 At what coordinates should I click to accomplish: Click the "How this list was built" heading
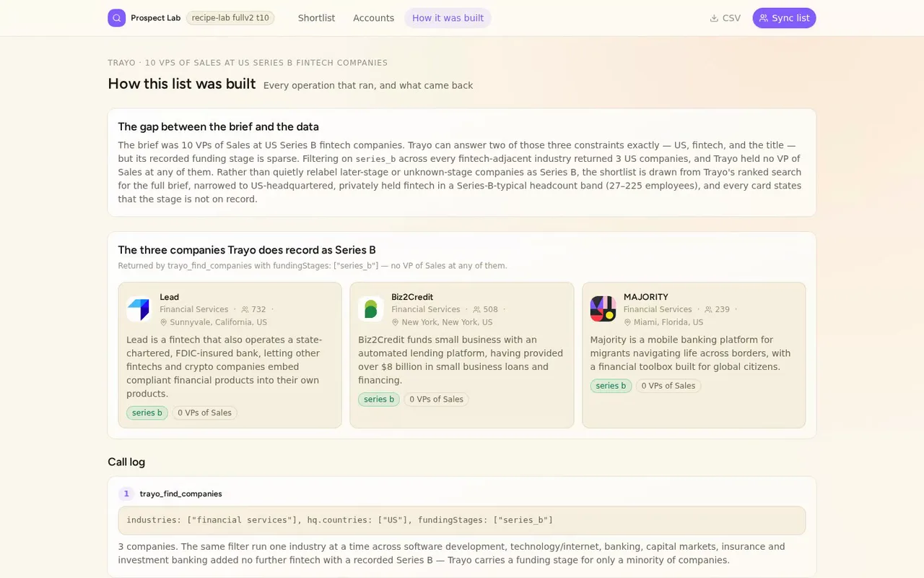click(x=182, y=84)
